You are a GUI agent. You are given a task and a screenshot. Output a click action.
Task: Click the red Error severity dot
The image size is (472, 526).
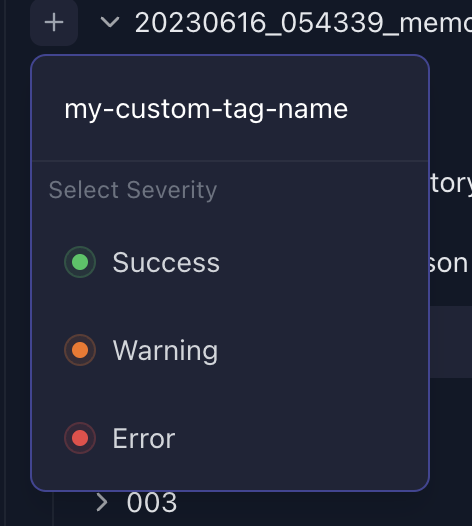(x=80, y=438)
